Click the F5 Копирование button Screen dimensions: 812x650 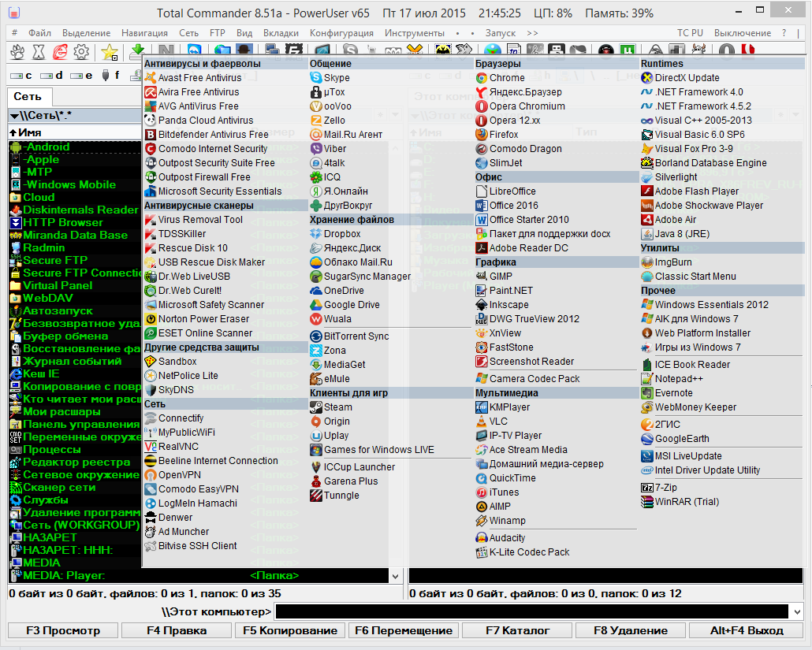point(290,631)
